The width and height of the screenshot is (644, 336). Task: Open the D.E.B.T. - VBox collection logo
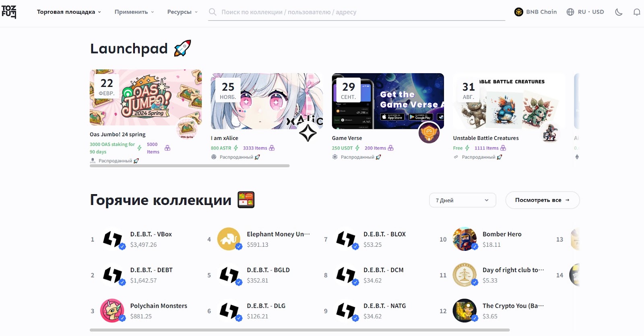pos(113,239)
